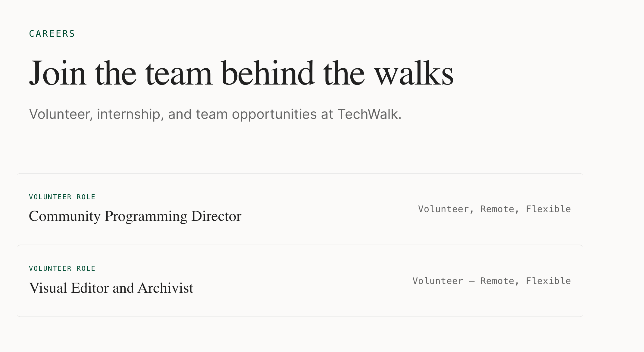This screenshot has width=644, height=352.
Task: Click the word 'TechWalk' in the subtitle
Action: (x=369, y=114)
